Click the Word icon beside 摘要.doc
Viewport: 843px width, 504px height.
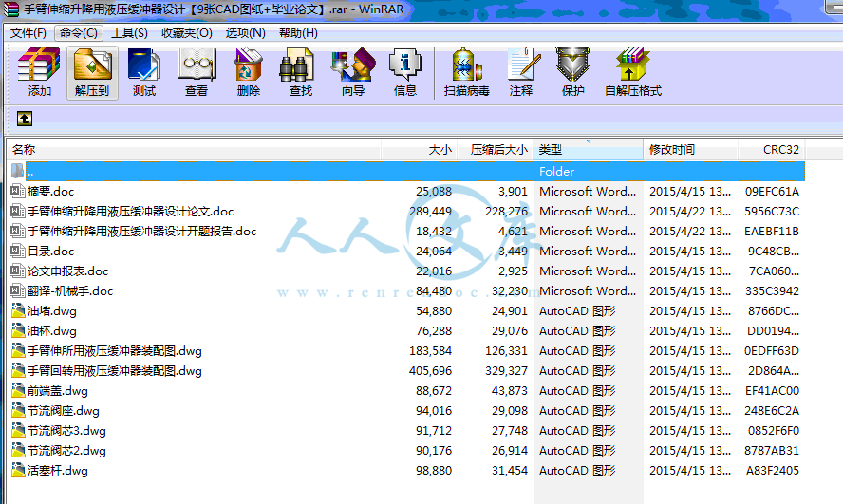coord(18,191)
